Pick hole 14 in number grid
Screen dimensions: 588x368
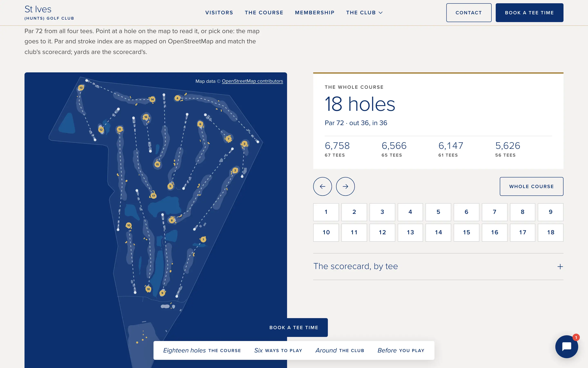click(x=438, y=232)
